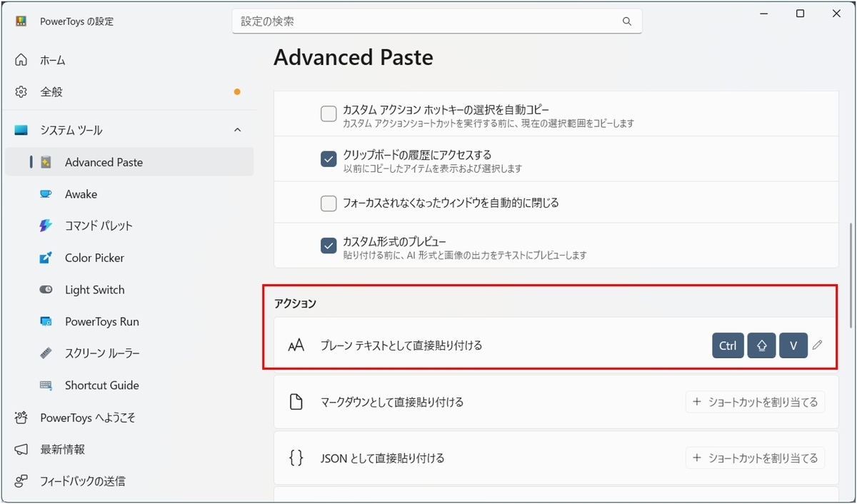Click the フィードバックの送信 icon
The width and height of the screenshot is (857, 504).
pyautogui.click(x=21, y=481)
